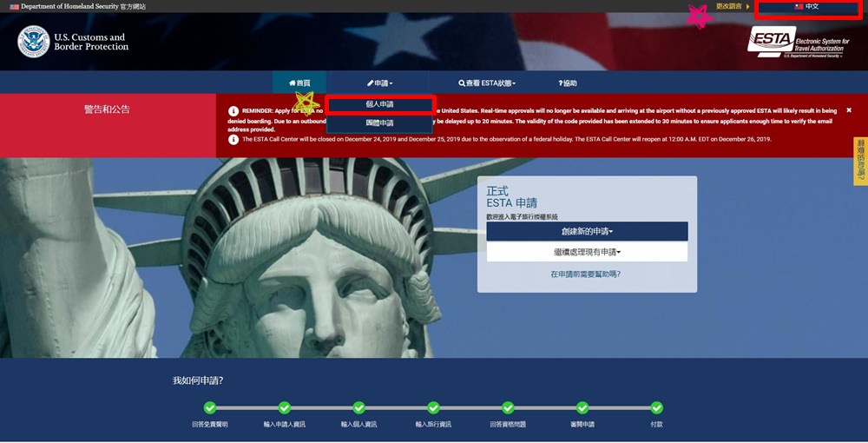Select 團體申請 from the dropdown
The width and height of the screenshot is (868, 443).
[x=379, y=123]
